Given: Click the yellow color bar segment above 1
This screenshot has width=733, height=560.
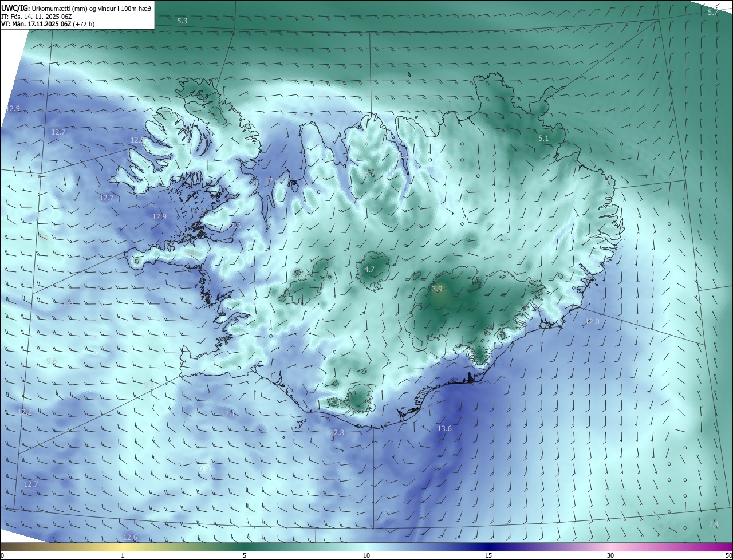Looking at the screenshot, I should 123,547.
